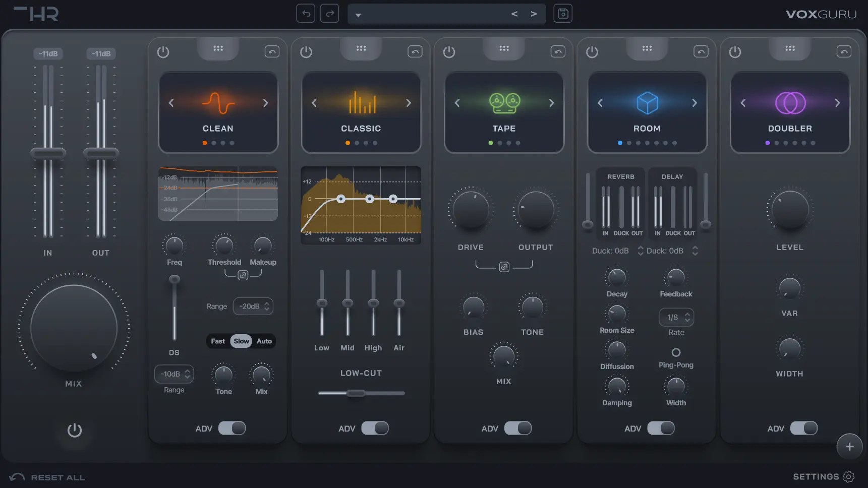868x488 pixels.
Task: Open SETTINGS at the bottom right
Action: (x=824, y=476)
